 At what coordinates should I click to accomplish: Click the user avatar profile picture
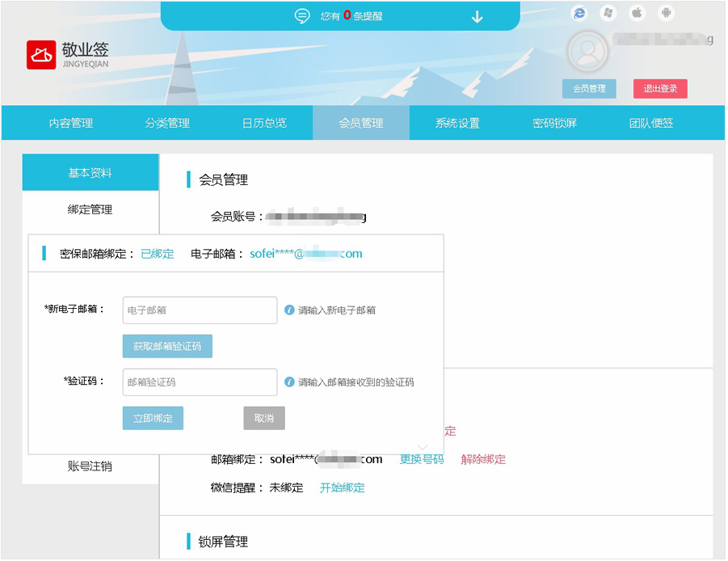pyautogui.click(x=587, y=52)
